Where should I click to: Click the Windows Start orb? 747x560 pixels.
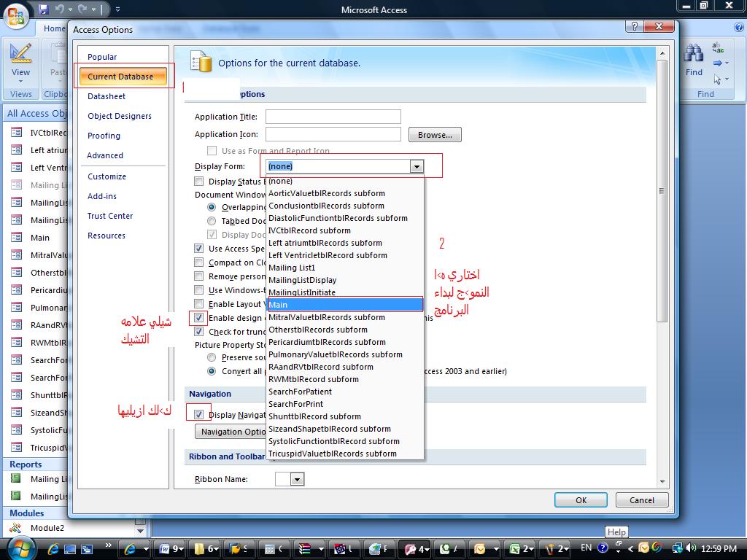(x=20, y=548)
